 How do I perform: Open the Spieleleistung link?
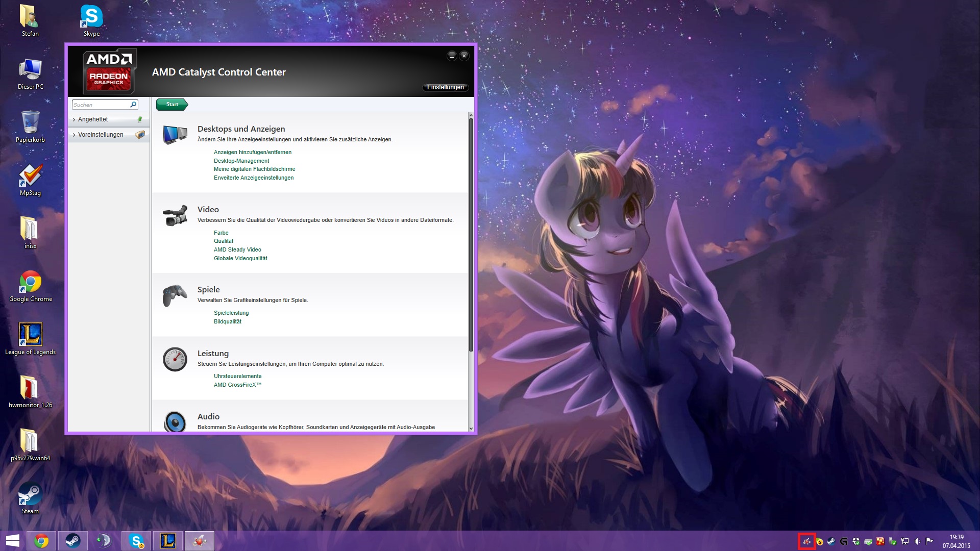point(231,313)
